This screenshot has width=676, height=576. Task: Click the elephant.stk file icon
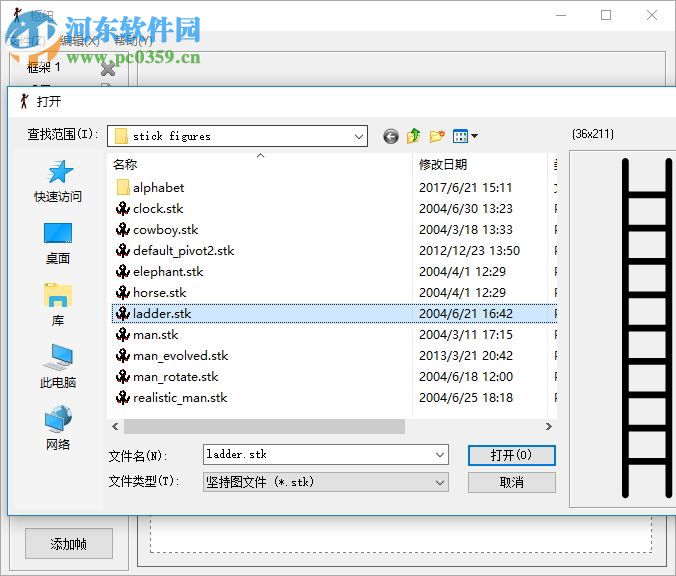123,272
